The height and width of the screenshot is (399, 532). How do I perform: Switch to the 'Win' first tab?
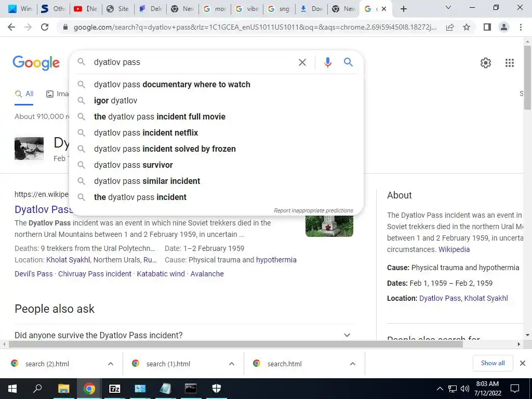(20, 9)
